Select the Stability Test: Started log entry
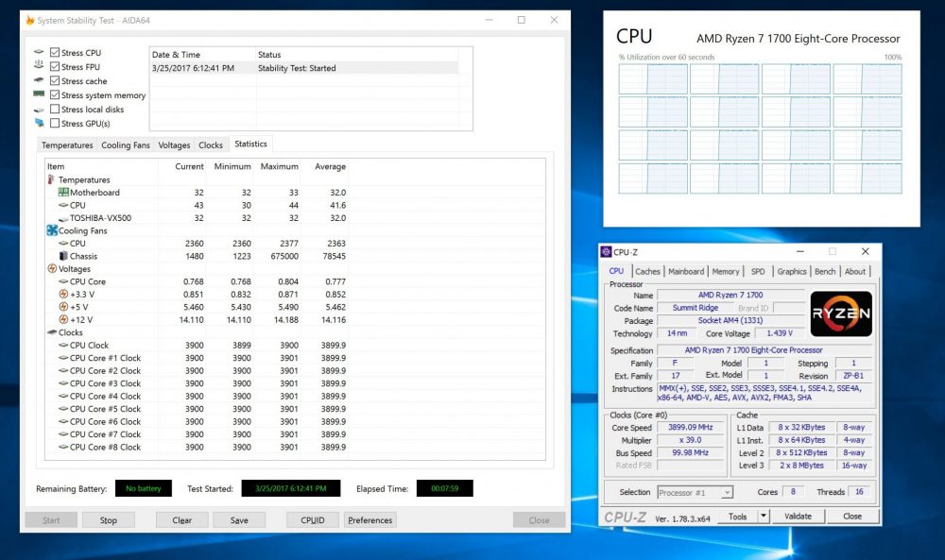This screenshot has width=945, height=560. [304, 68]
